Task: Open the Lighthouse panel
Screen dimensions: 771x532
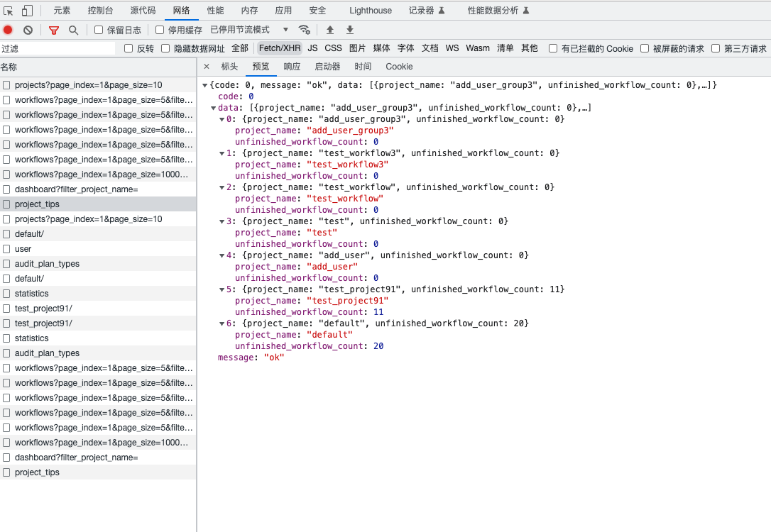Action: click(x=371, y=11)
